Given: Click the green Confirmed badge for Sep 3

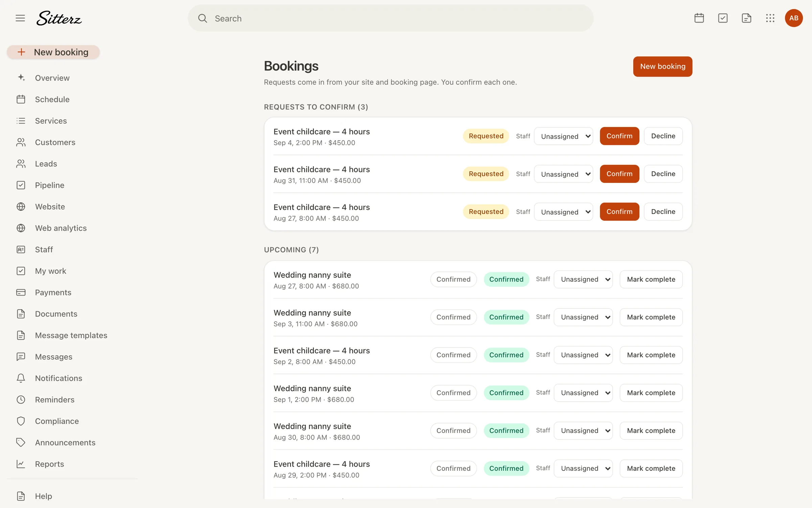Looking at the screenshot, I should click(506, 317).
